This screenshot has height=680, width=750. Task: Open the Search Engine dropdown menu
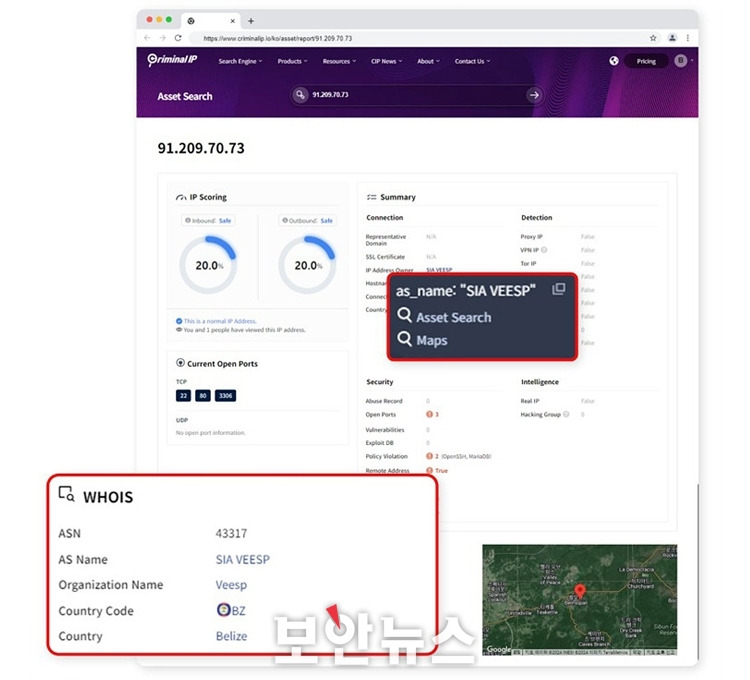tap(240, 61)
